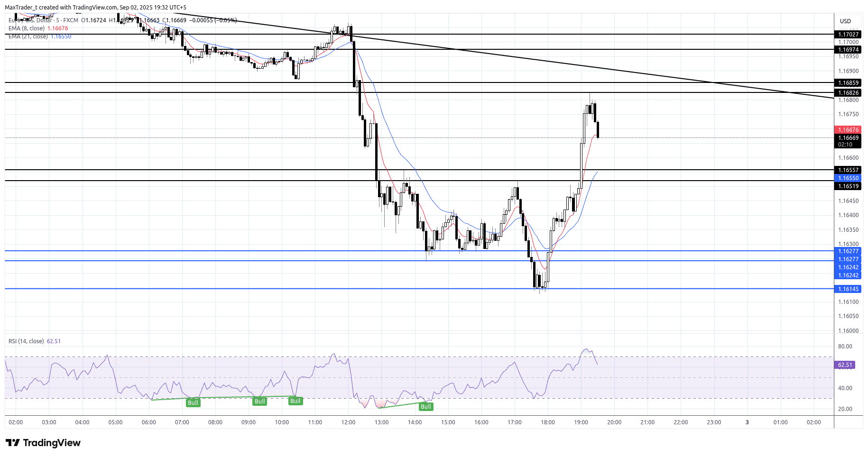The image size is (868, 457).
Task: Open the USD currency selector
Action: 845,21
